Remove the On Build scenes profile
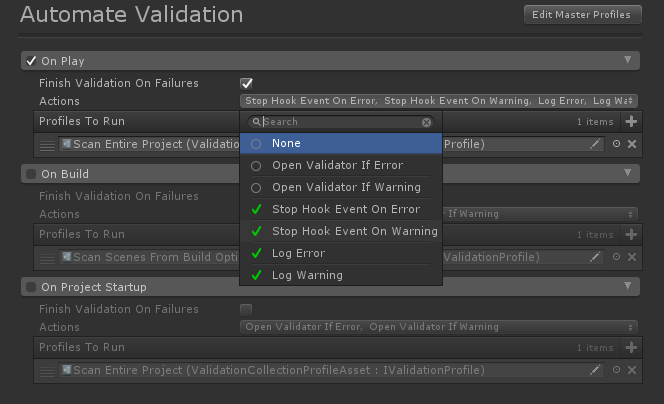The image size is (664, 404). pyautogui.click(x=632, y=257)
